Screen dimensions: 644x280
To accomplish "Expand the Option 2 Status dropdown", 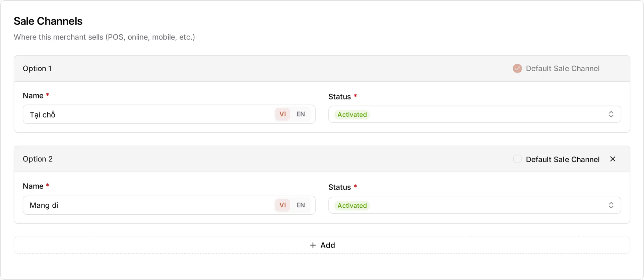I will [x=474, y=205].
